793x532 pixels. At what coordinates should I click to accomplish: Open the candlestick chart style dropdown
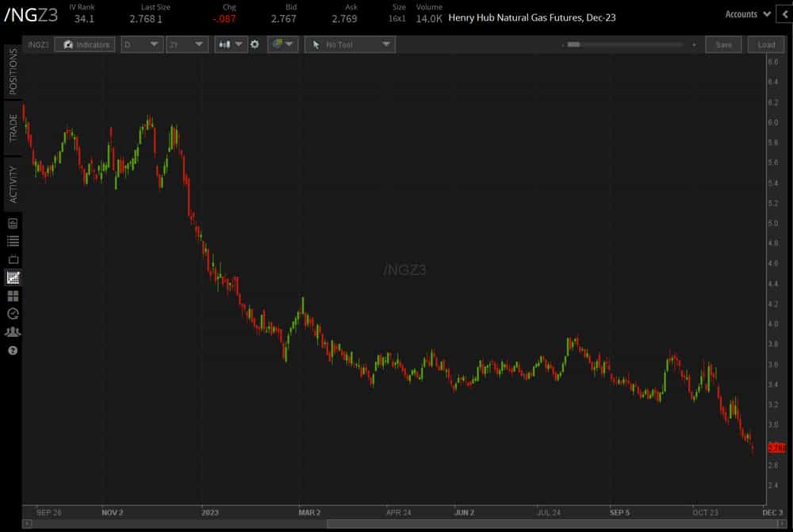pos(231,44)
